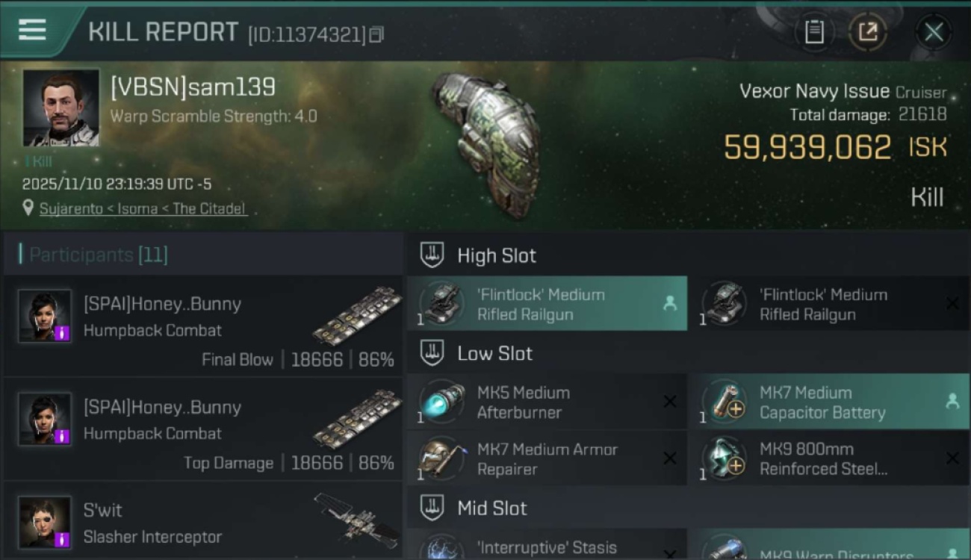Click MK7 Medium Armor Repairer icon
971x560 pixels.
(x=441, y=459)
